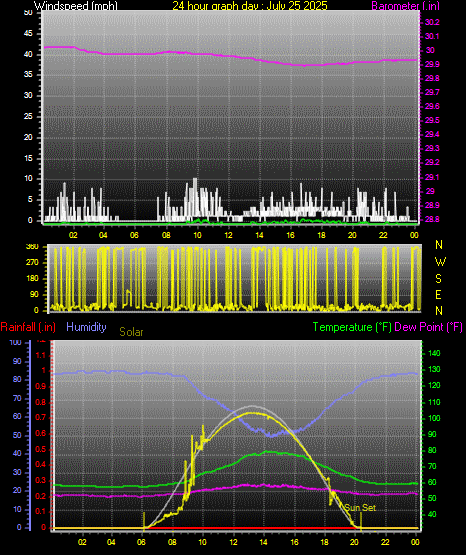Click the 100 humidity scale value
Screen dimensions: 466x555
[x=16, y=342]
